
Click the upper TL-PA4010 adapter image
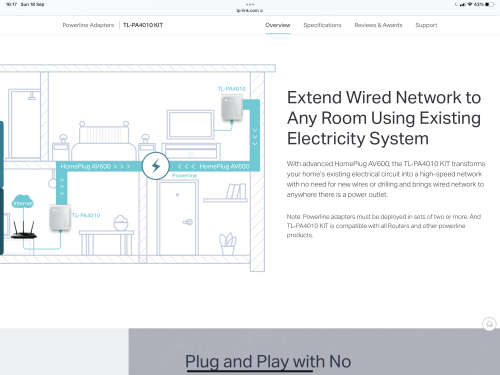[x=232, y=108]
